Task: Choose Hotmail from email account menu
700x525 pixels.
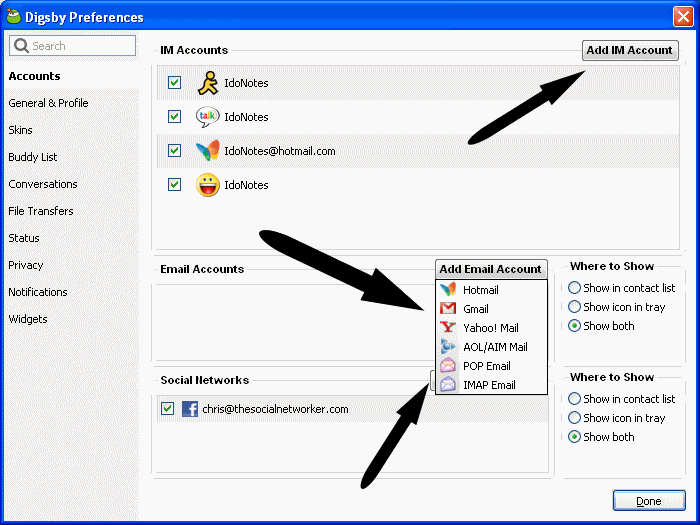Action: point(491,290)
